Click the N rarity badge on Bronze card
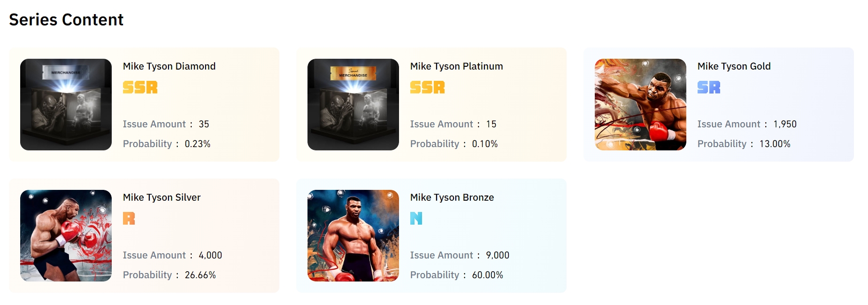This screenshot has height=305, width=868. 416,219
